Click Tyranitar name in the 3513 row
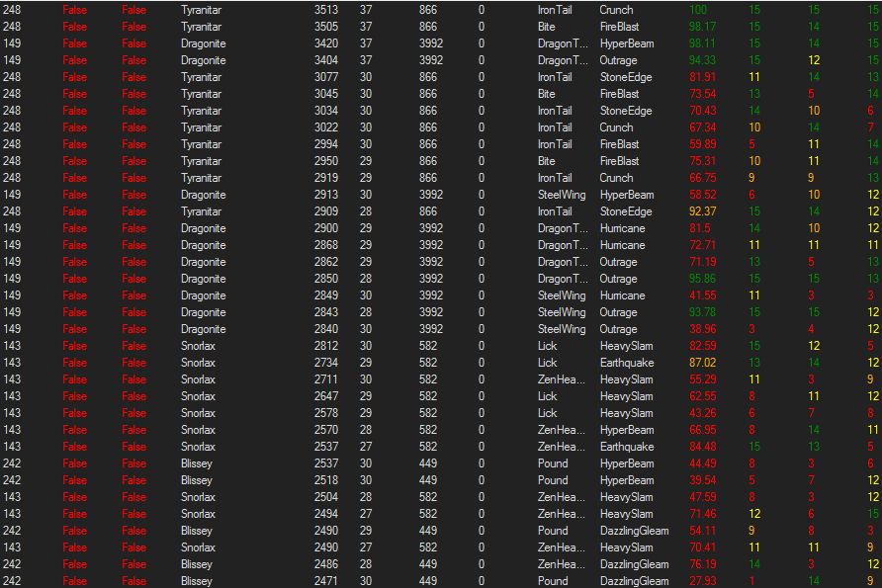This screenshot has height=588, width=882. click(x=201, y=10)
